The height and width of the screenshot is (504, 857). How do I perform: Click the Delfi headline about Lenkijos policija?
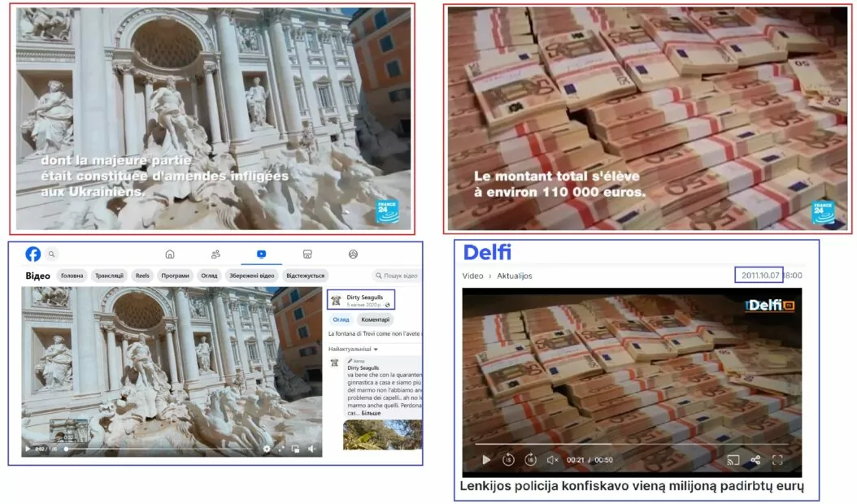click(632, 486)
